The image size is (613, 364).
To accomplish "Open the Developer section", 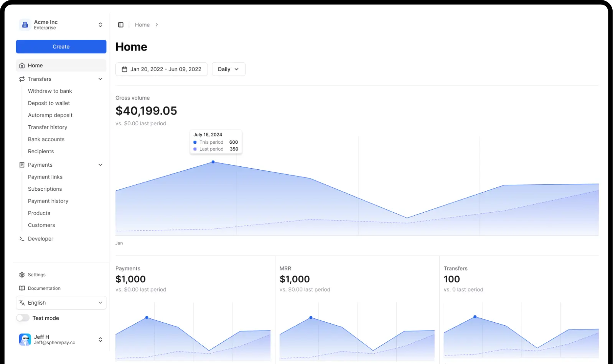I will [41, 239].
